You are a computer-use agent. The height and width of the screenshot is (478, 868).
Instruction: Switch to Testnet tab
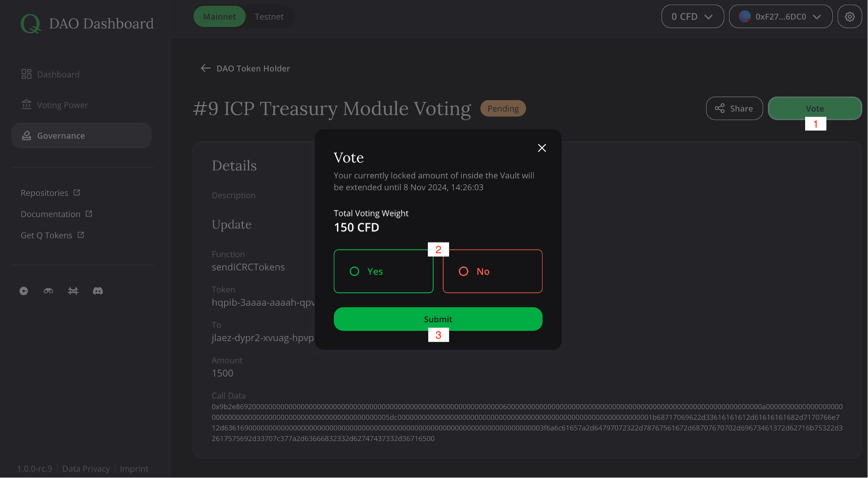(x=268, y=16)
